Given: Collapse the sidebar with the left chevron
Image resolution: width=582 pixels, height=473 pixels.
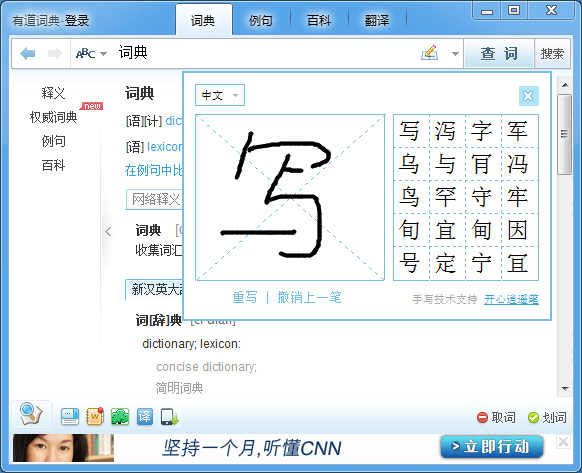Looking at the screenshot, I should 108,232.
